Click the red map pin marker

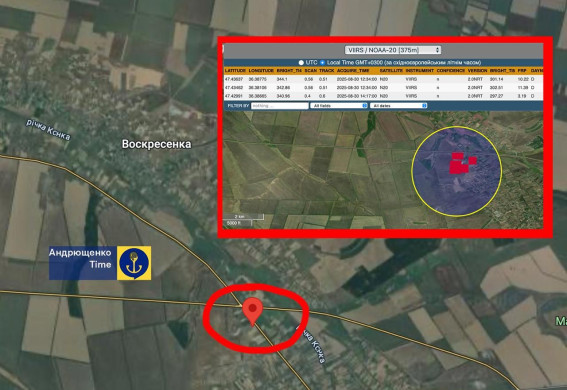tap(252, 312)
